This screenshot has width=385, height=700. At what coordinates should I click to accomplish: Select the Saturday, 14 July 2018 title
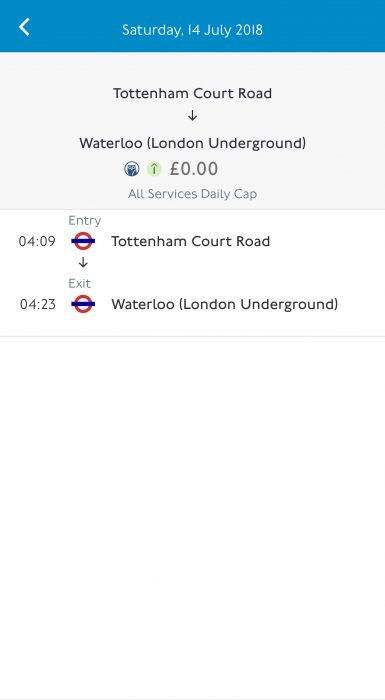coord(192,30)
